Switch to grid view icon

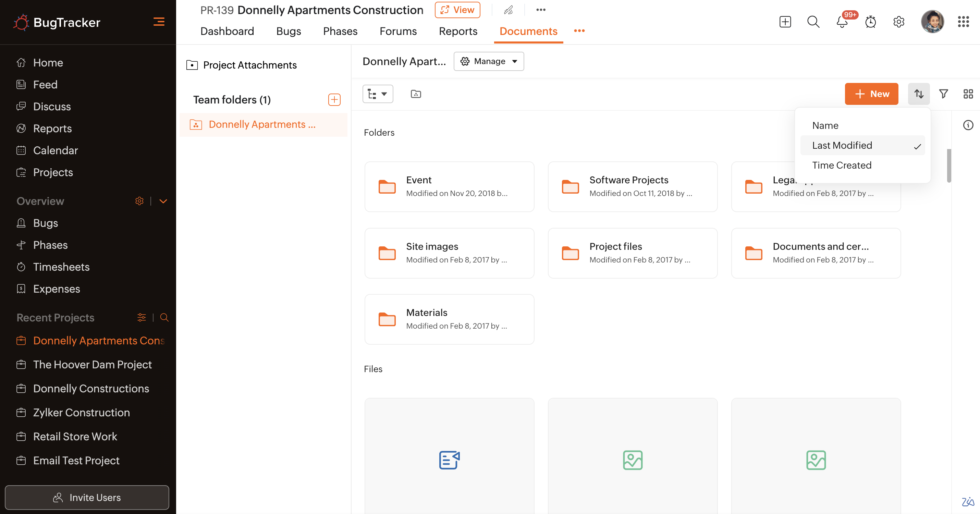point(968,94)
